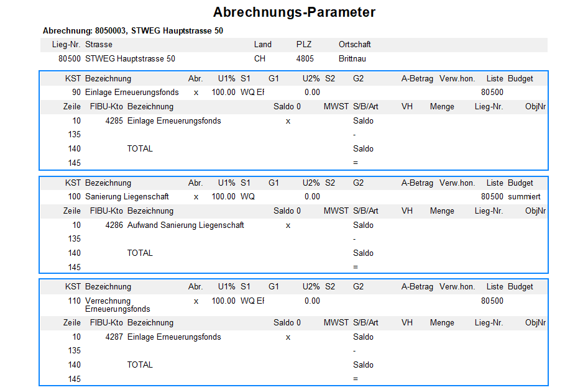588x390 pixels.
Task: Click the Liste value 80500 in KST 90 row
Action: tap(492, 92)
